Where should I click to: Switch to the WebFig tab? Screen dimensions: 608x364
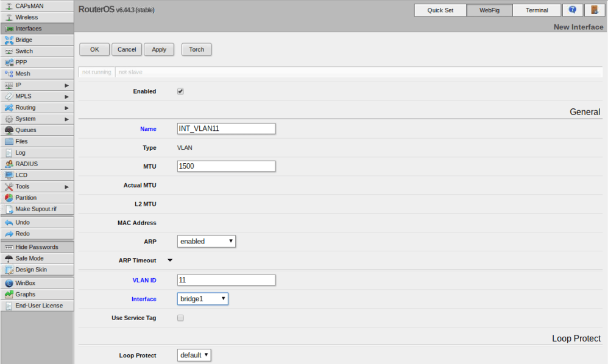pos(489,10)
